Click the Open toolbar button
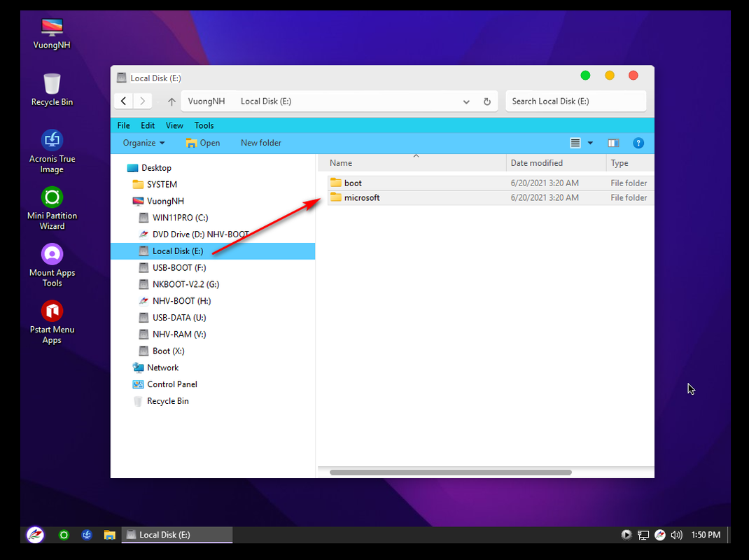 [x=203, y=143]
